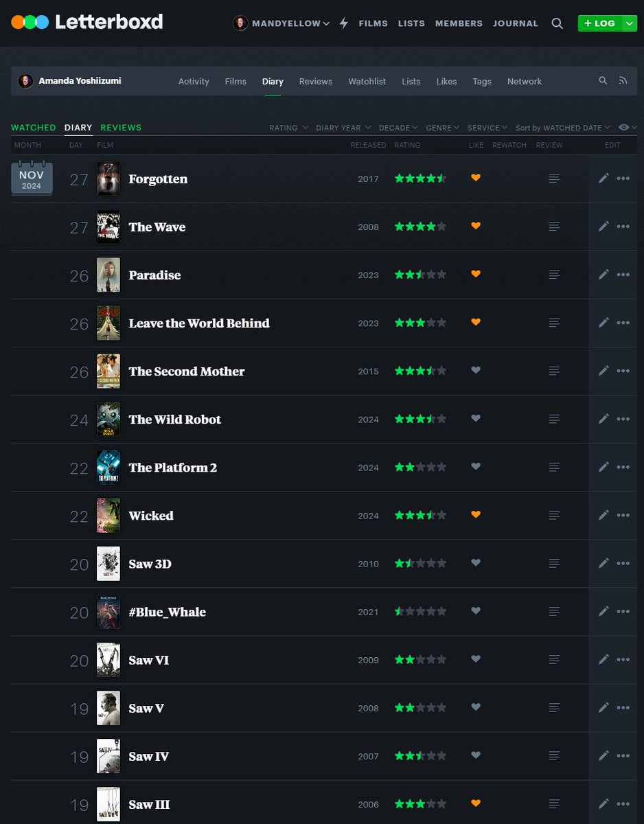The width and height of the screenshot is (644, 824).
Task: Open the Wicked poster thumbnail
Action: tap(108, 515)
